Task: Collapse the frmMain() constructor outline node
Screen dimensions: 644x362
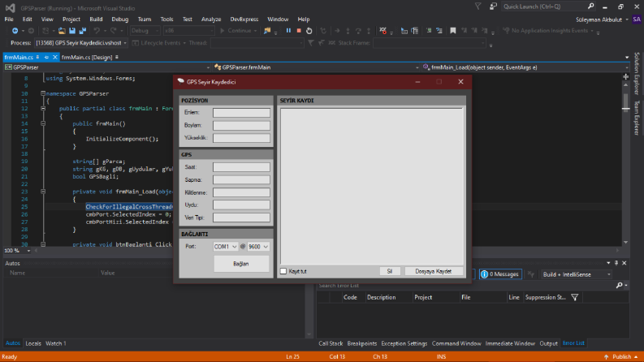Action: [x=43, y=123]
